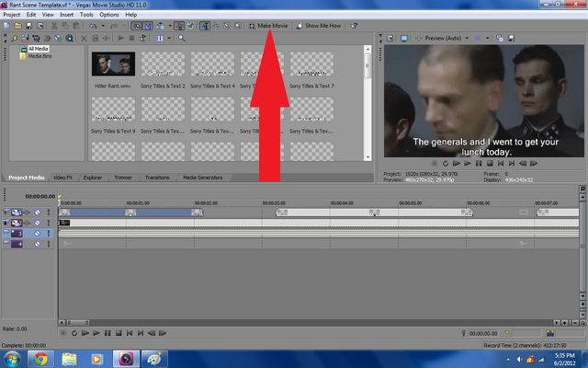The height and width of the screenshot is (368, 588).
Task: Open video preview project properties icon
Action: (x=390, y=39)
